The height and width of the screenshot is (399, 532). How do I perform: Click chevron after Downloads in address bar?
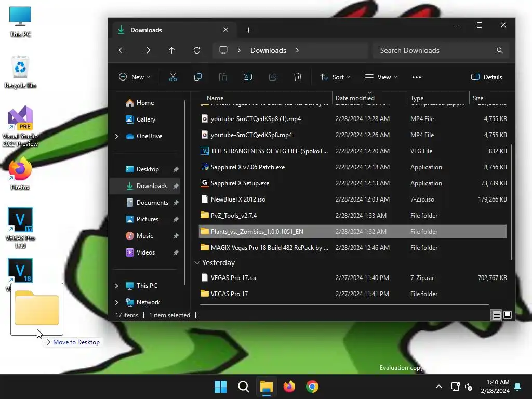[x=297, y=50]
